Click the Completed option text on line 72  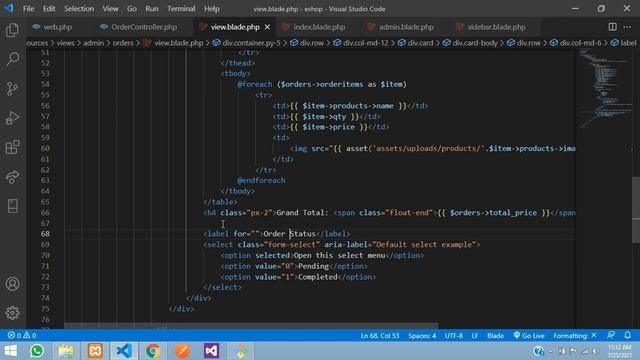pyautogui.click(x=318, y=277)
